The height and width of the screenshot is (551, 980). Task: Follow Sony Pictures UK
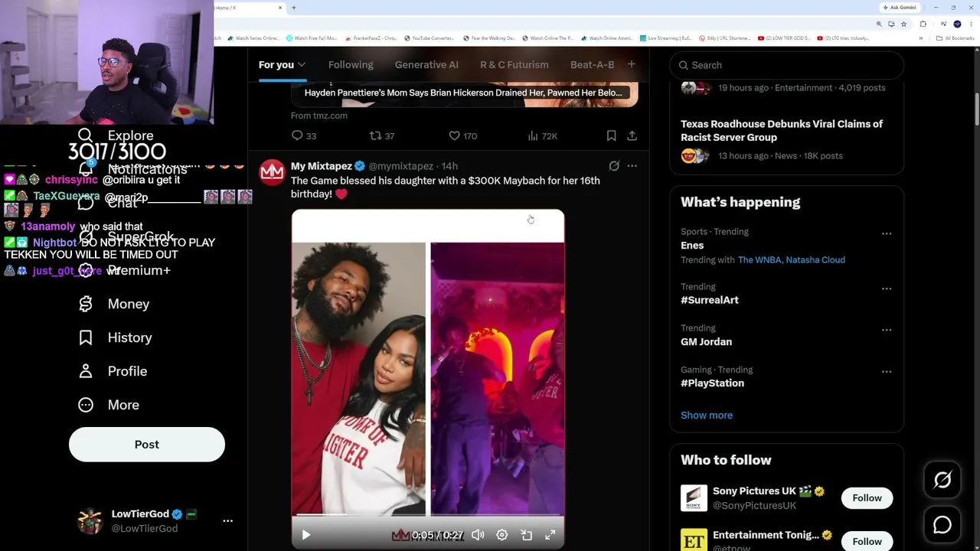[867, 498]
